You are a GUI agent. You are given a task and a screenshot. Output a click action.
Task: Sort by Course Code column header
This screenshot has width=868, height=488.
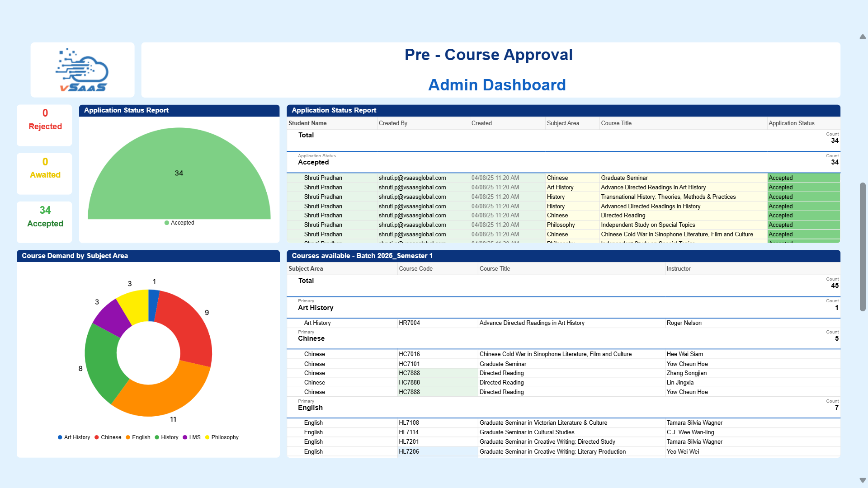pyautogui.click(x=415, y=269)
